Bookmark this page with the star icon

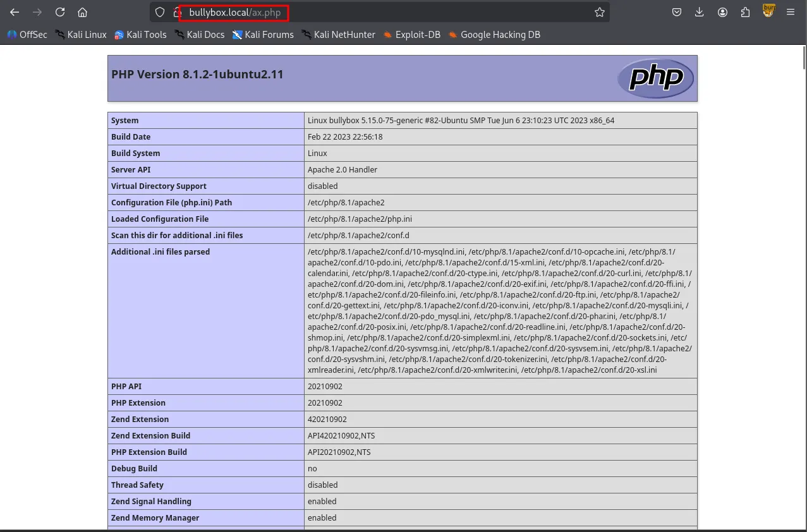(599, 12)
